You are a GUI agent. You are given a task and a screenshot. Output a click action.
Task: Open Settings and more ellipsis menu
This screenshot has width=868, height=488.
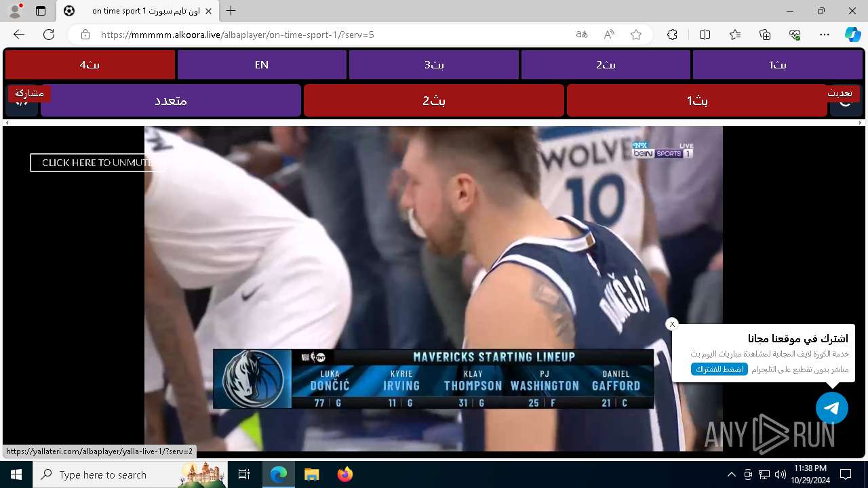coord(825,35)
